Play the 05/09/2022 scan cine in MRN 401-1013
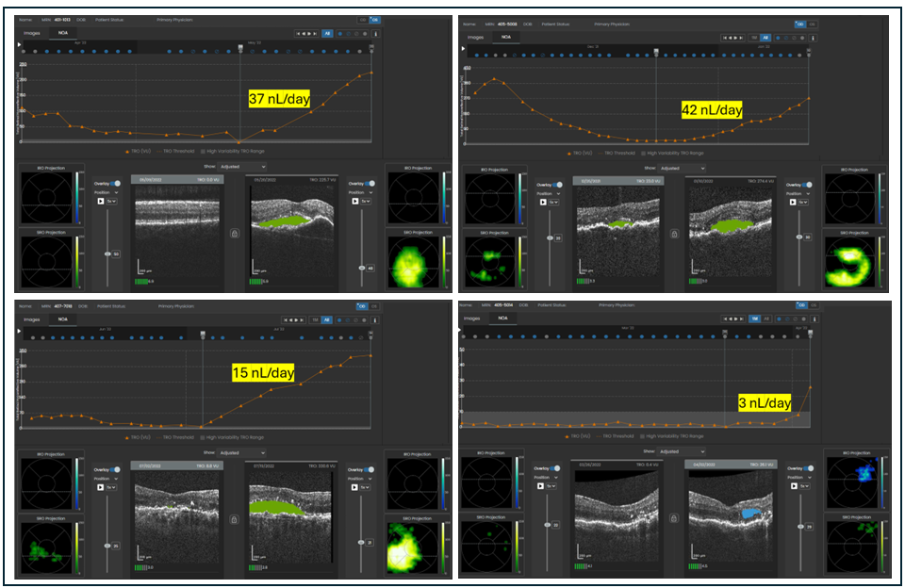The image size is (905, 588). pos(101,201)
